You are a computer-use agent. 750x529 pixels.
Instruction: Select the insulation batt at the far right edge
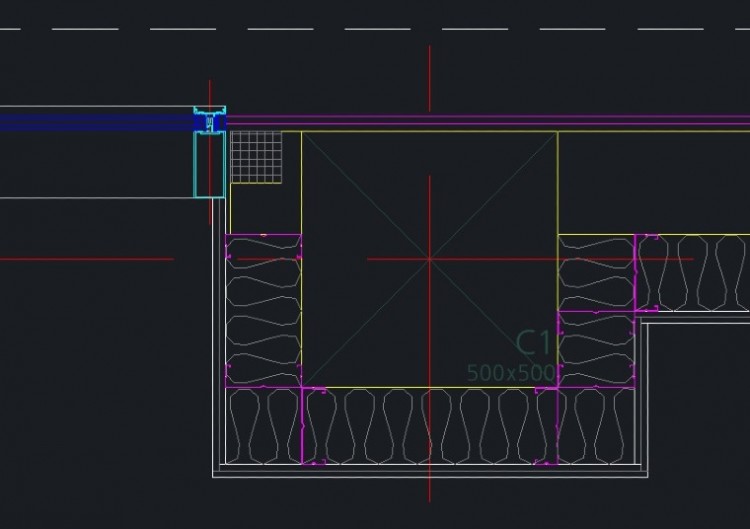tap(735, 274)
